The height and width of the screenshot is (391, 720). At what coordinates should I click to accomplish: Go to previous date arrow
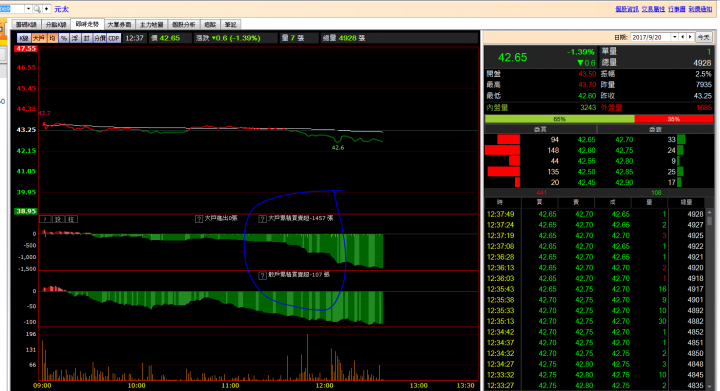tap(682, 37)
